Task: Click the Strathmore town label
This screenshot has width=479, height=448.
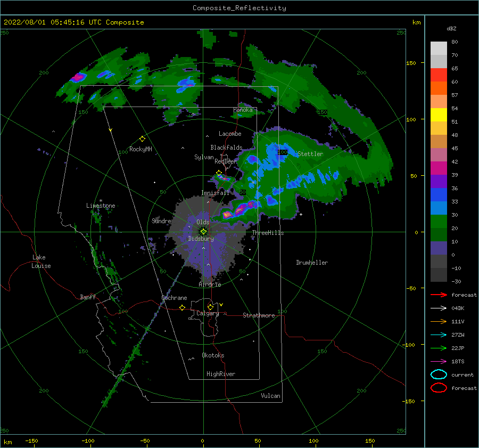Action: [x=259, y=315]
